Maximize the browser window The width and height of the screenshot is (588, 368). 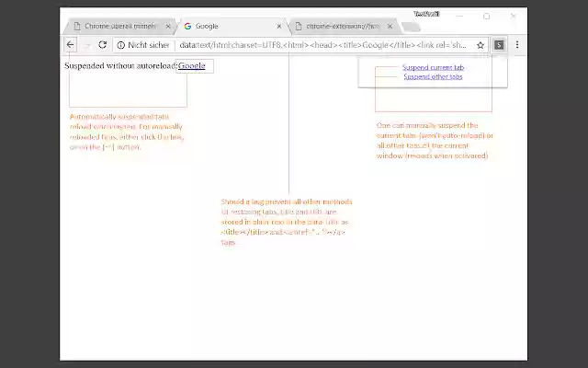click(486, 17)
